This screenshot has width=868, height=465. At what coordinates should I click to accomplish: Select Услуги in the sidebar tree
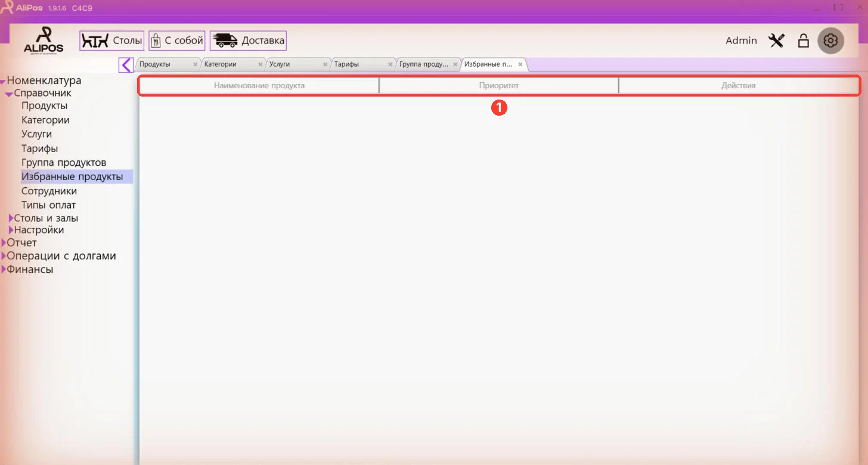(36, 134)
